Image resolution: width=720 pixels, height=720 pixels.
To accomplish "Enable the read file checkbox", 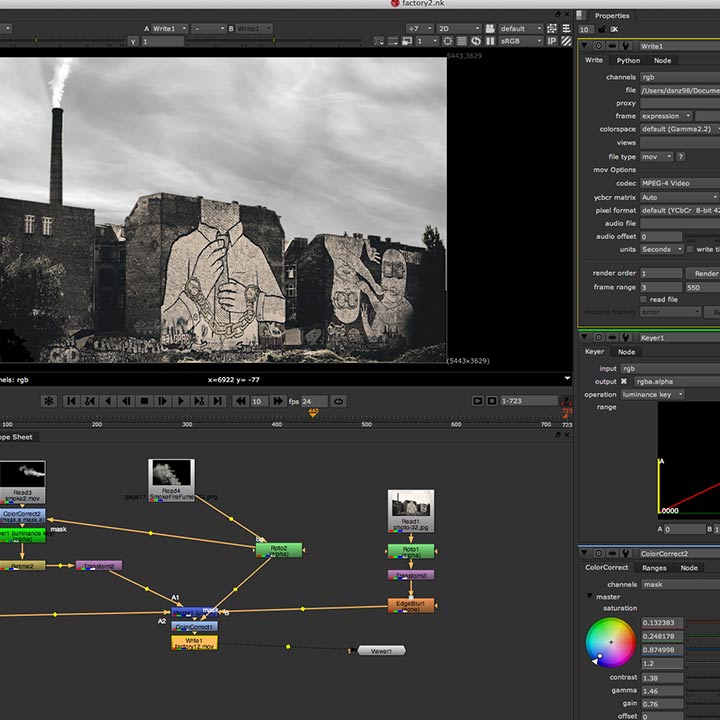I will tap(643, 299).
